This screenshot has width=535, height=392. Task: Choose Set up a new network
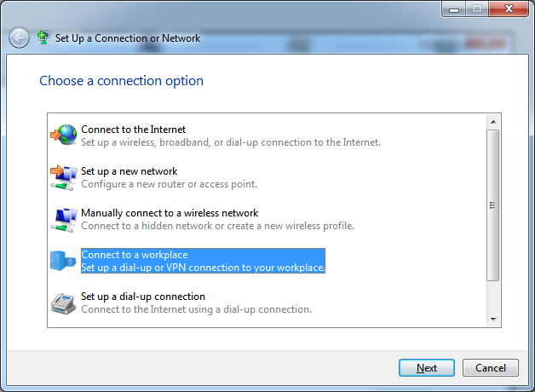click(169, 177)
